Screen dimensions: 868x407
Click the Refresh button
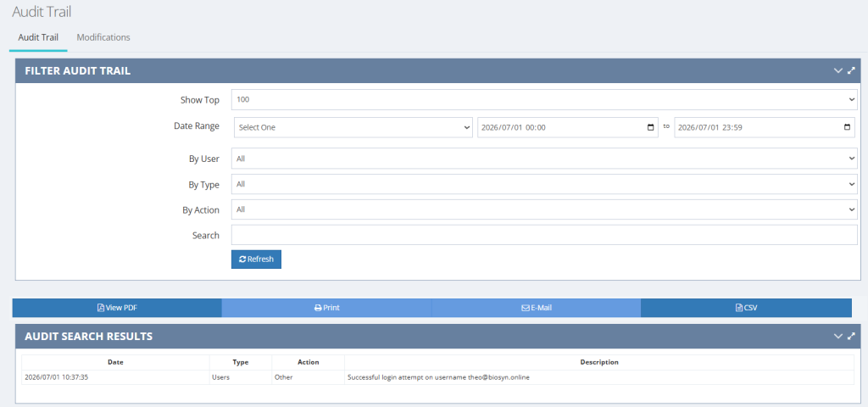(x=256, y=259)
